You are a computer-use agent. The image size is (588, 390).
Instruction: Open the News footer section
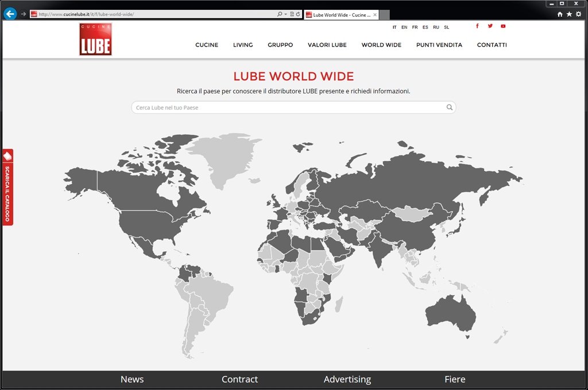click(132, 380)
